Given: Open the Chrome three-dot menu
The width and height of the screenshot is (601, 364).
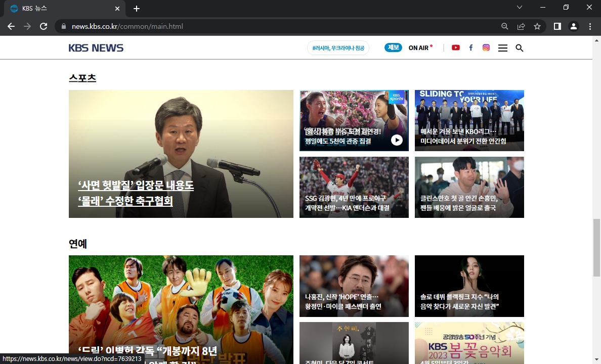Looking at the screenshot, I should pyautogui.click(x=590, y=26).
